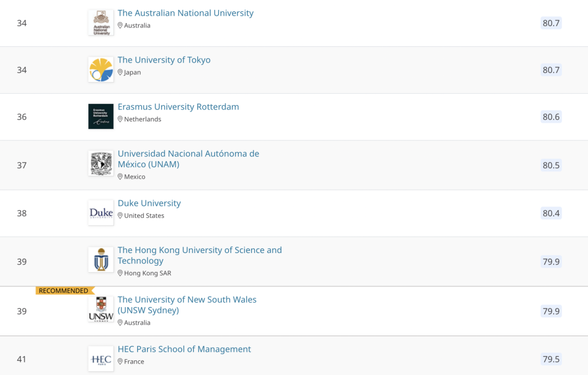Click the UNSW Sydney logo
The image size is (588, 375).
tap(101, 309)
